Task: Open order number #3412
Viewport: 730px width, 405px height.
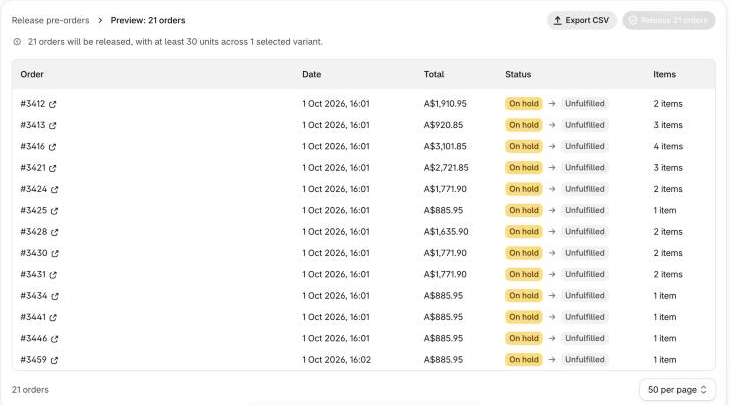Action: (x=33, y=104)
